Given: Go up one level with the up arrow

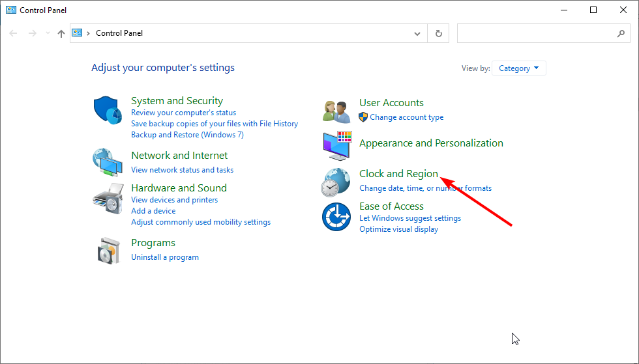Looking at the screenshot, I should tap(61, 33).
